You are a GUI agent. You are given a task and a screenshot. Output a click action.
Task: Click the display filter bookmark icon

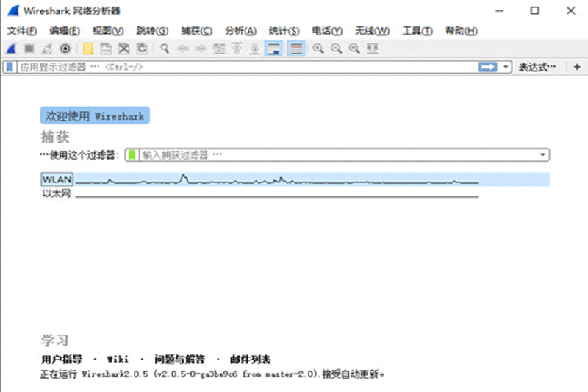[x=10, y=67]
